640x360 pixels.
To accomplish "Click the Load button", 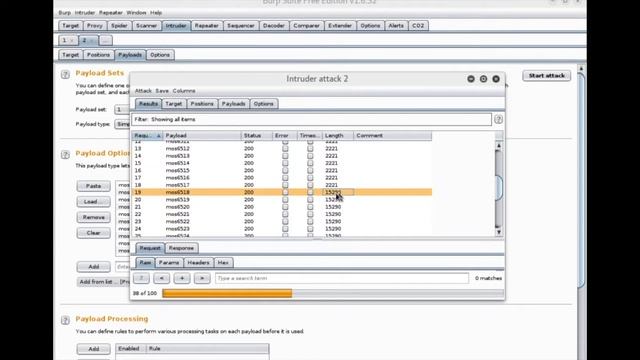I will [93, 202].
